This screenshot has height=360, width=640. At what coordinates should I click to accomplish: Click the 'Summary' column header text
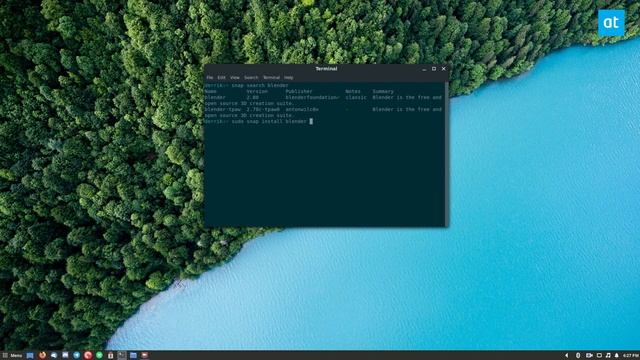pyautogui.click(x=383, y=91)
